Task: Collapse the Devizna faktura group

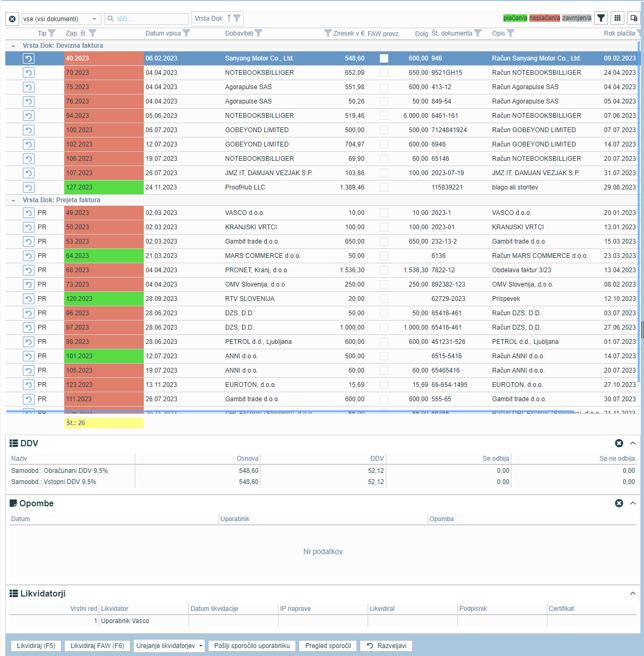Action: [13, 46]
